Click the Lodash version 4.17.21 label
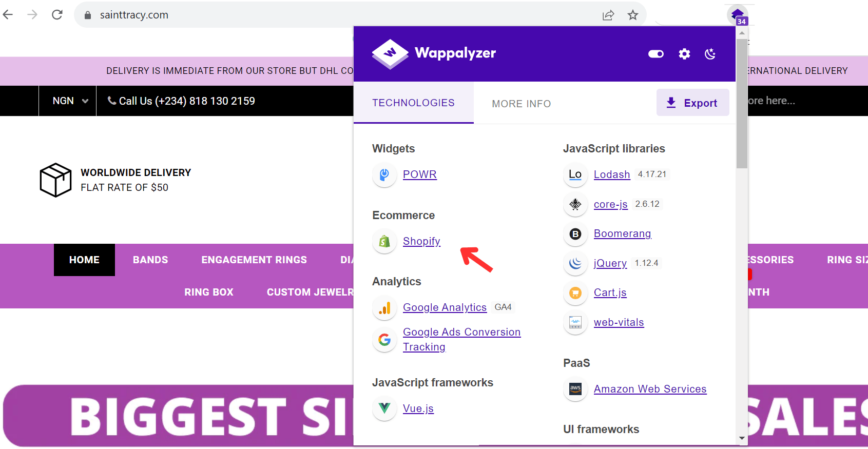Viewport: 868px width, 449px height. (x=652, y=174)
